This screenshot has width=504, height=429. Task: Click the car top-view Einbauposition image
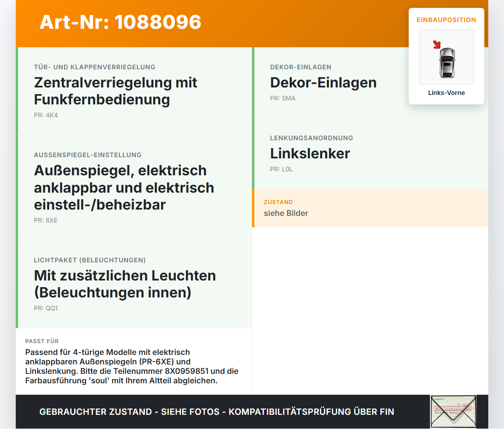447,57
